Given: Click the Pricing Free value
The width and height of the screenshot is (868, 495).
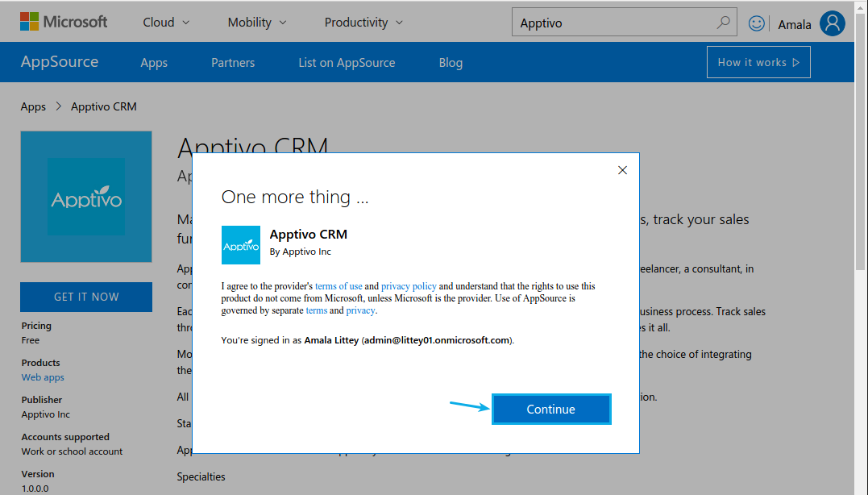Looking at the screenshot, I should pyautogui.click(x=31, y=340).
